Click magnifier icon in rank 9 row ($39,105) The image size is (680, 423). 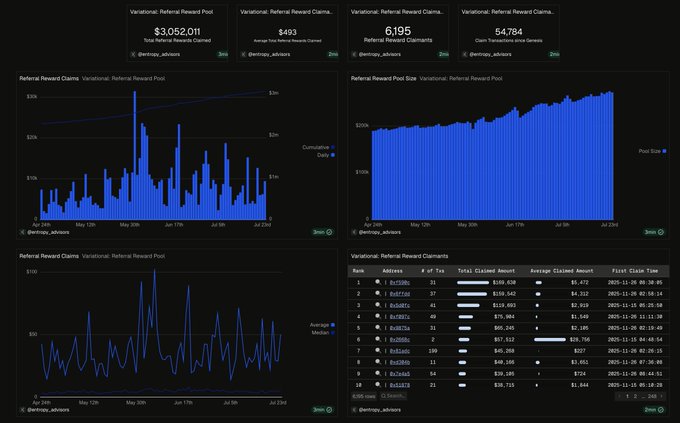(378, 373)
